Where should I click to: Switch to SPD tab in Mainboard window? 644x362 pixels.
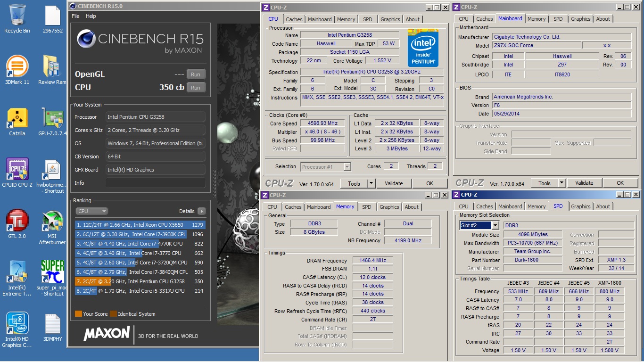pyautogui.click(x=558, y=19)
